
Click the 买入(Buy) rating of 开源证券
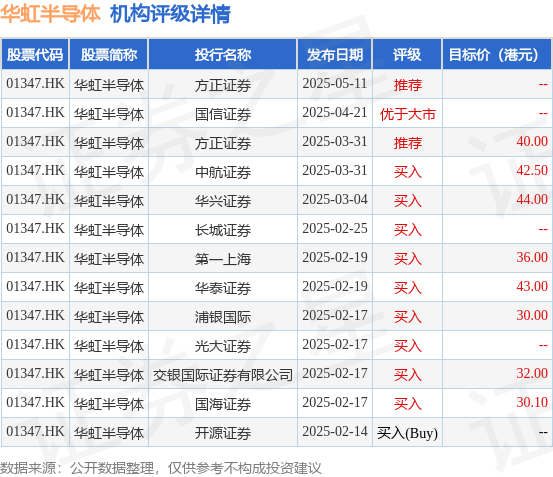[x=407, y=433]
